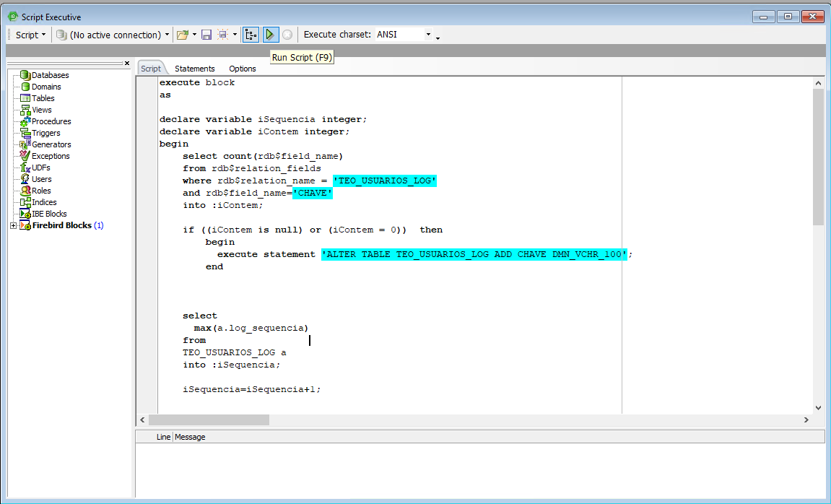This screenshot has height=504, width=831.
Task: Click the horizontal scrollbar left arrow
Action: click(142, 420)
